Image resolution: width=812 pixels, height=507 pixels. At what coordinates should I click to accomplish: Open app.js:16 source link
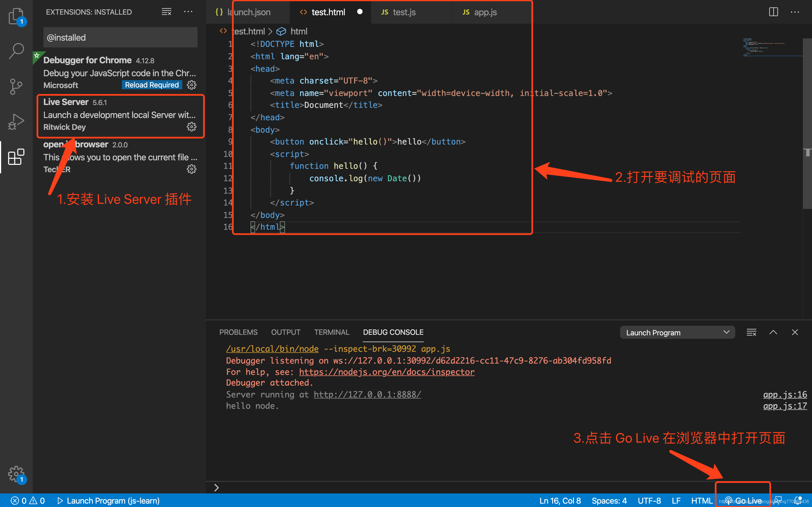tap(785, 395)
